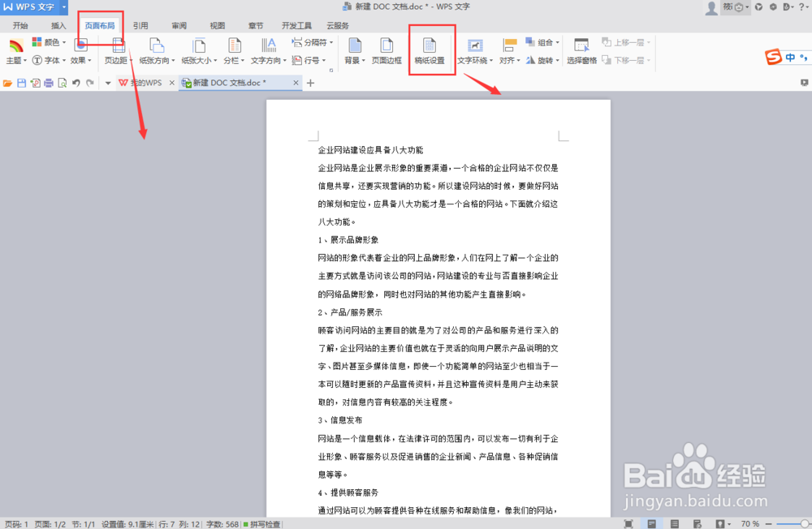切换到全屏显示模式
812x529 pixels.
(628, 523)
